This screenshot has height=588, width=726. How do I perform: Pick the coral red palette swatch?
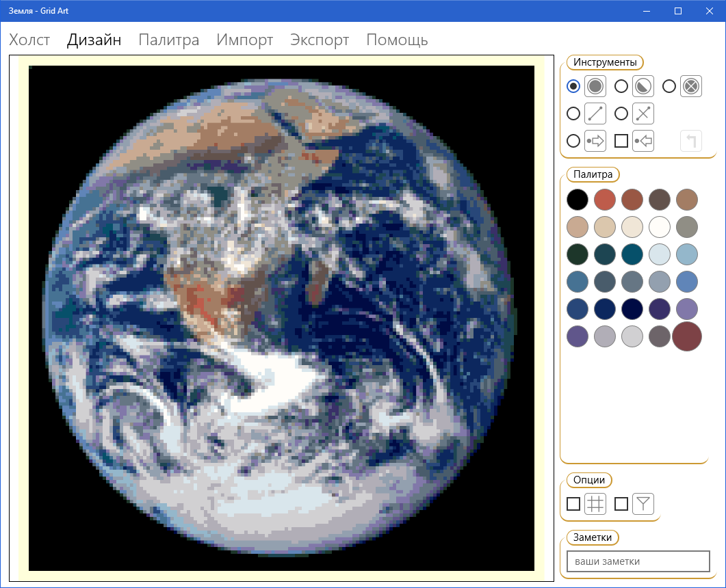point(605,200)
